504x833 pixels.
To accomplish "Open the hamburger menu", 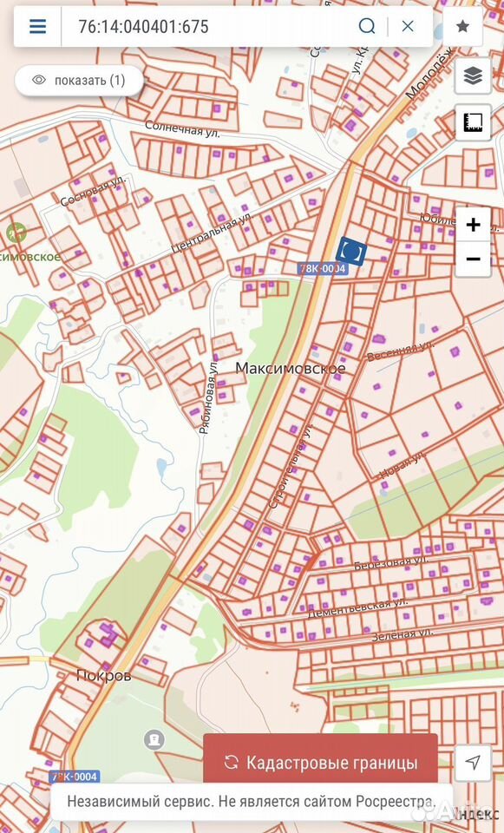I will pos(37,26).
